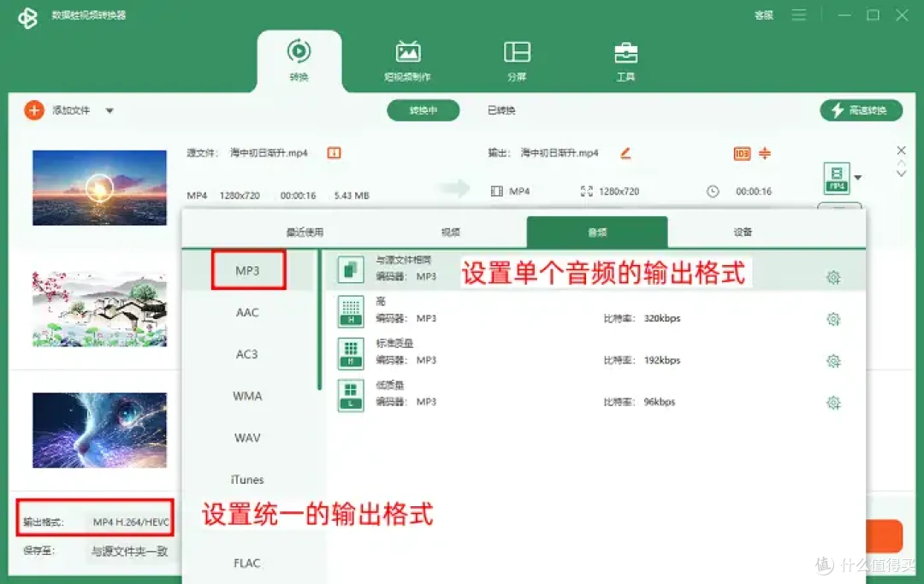This screenshot has width=924, height=584.
Task: Click the orange ID3 metadata icon
Action: coord(742,154)
